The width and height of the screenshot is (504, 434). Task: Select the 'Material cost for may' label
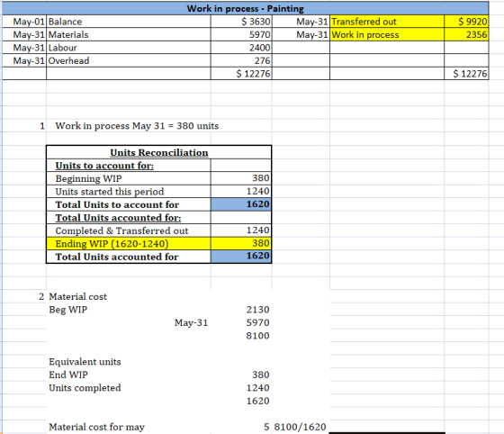[96, 427]
